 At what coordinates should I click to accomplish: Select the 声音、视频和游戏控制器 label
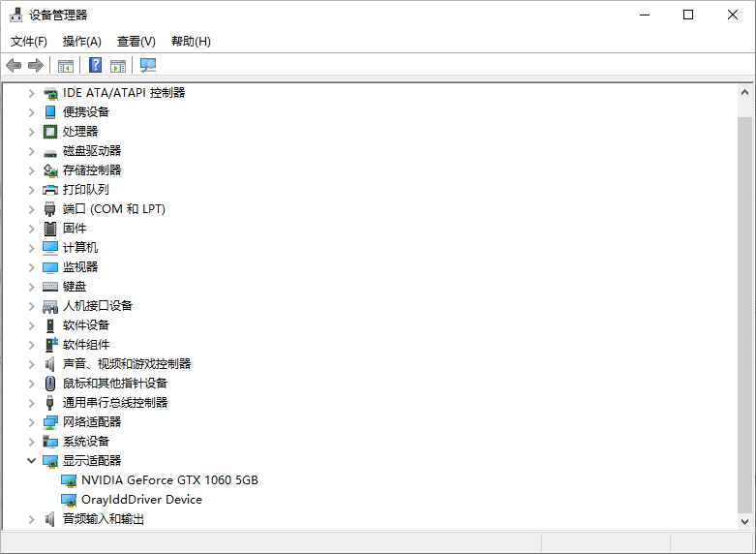tap(127, 363)
